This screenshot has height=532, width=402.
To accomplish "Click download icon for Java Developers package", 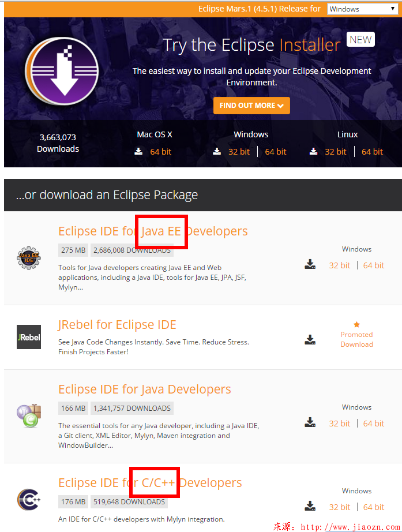I will pos(310,422).
